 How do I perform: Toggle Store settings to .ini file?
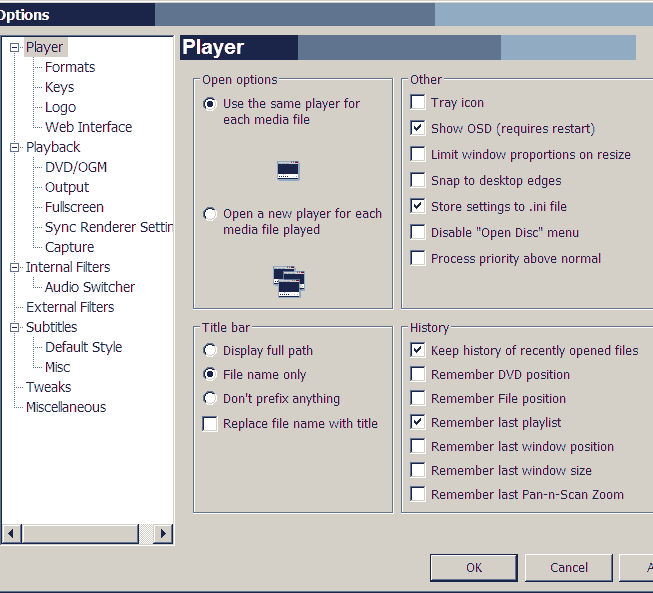click(x=418, y=207)
